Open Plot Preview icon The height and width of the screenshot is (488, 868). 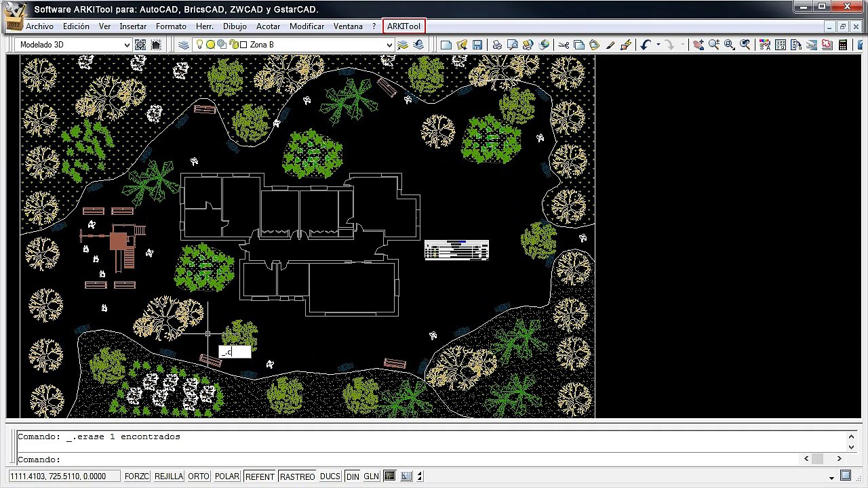[513, 45]
